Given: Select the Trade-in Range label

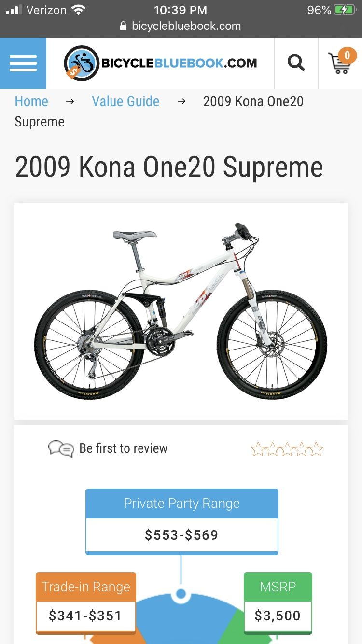Looking at the screenshot, I should point(86,587).
